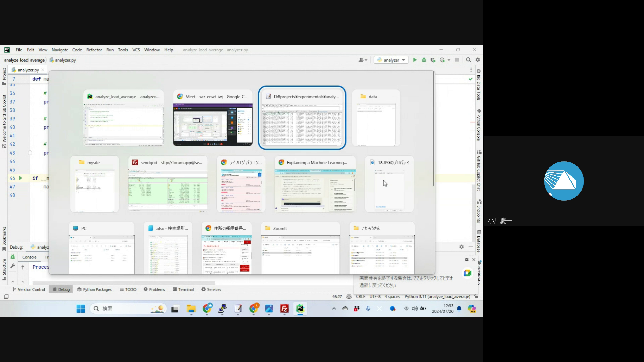
Task: Toggle the Project tool window sidebar
Action: coord(4,76)
